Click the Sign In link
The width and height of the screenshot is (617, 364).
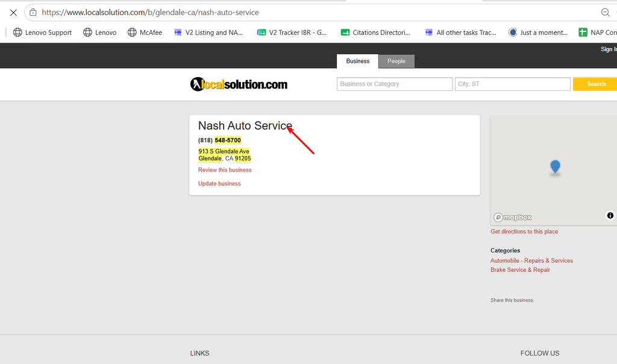click(609, 49)
